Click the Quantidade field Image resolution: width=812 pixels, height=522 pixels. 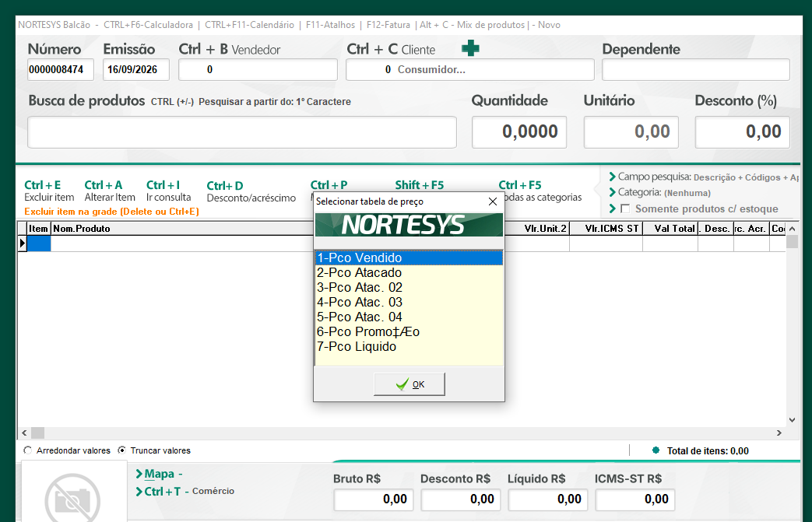[519, 132]
